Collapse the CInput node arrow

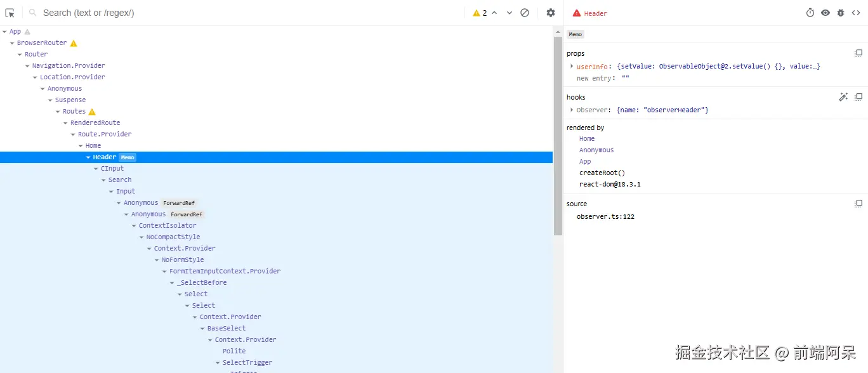(96, 169)
